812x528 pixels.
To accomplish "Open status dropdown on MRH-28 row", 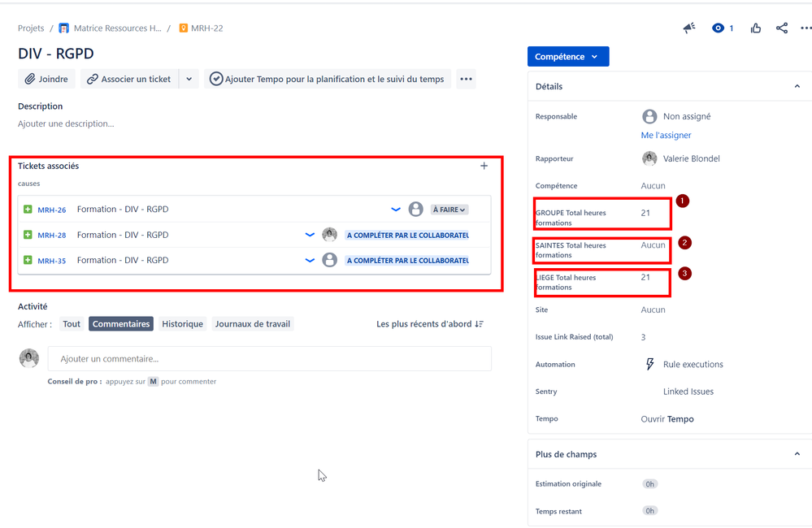I will pos(407,235).
